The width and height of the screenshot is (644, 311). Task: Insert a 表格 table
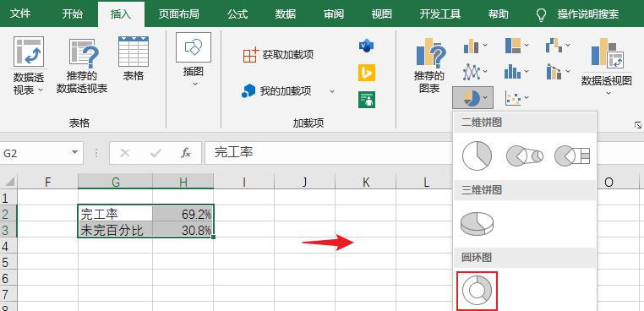coord(133,58)
